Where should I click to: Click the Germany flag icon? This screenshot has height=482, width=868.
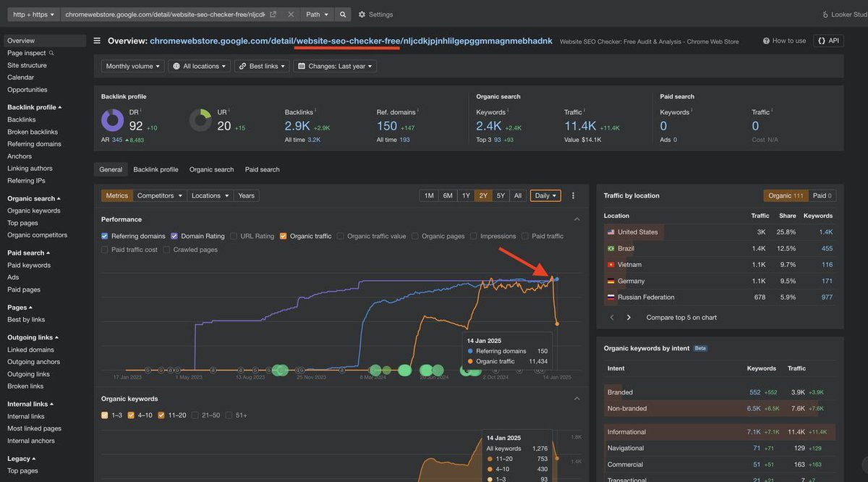(611, 281)
